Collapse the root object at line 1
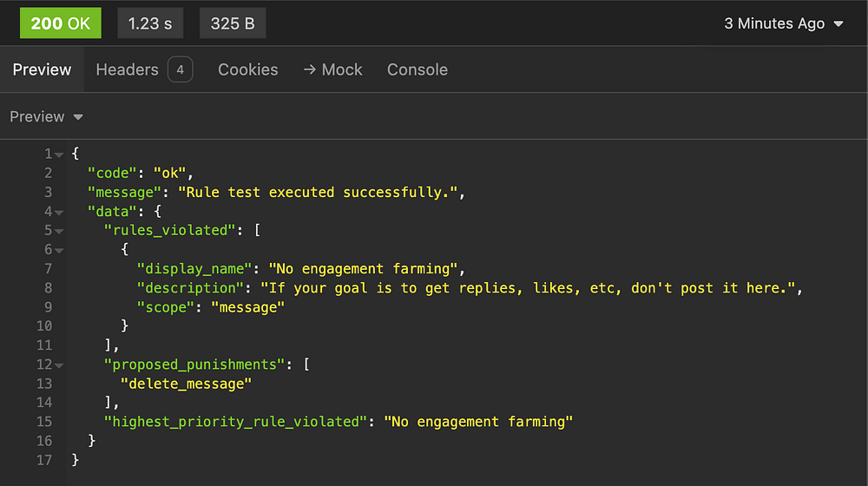 coord(59,154)
